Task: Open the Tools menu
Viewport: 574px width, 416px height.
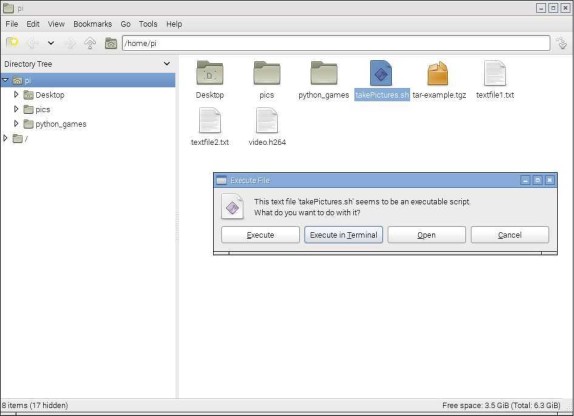Action: [x=148, y=24]
